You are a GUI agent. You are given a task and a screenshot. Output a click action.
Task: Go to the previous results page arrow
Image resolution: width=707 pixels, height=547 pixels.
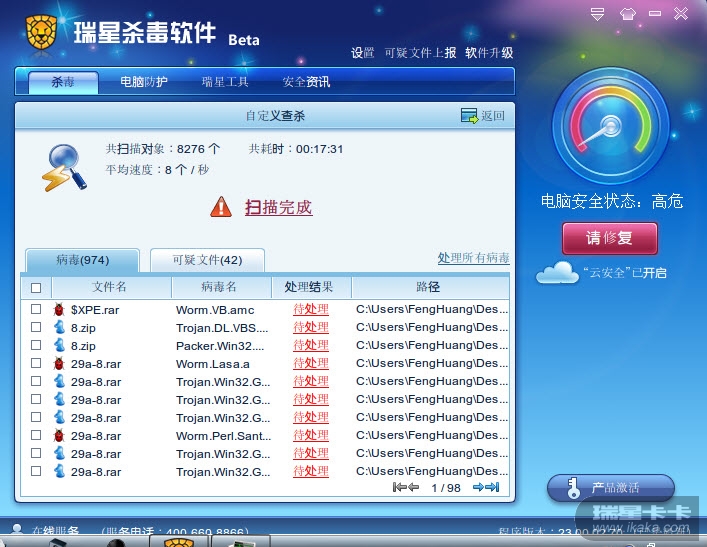click(x=413, y=487)
